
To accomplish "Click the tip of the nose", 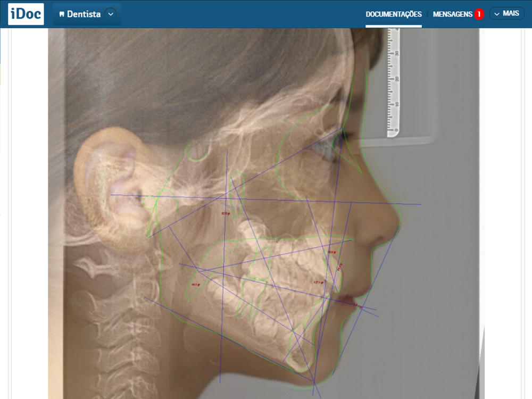I will click(397, 220).
